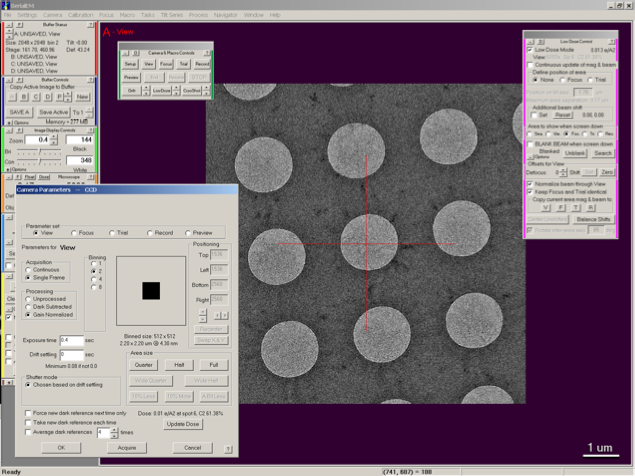Open the Calibration menu
The height and width of the screenshot is (476, 635).
coord(81,15)
